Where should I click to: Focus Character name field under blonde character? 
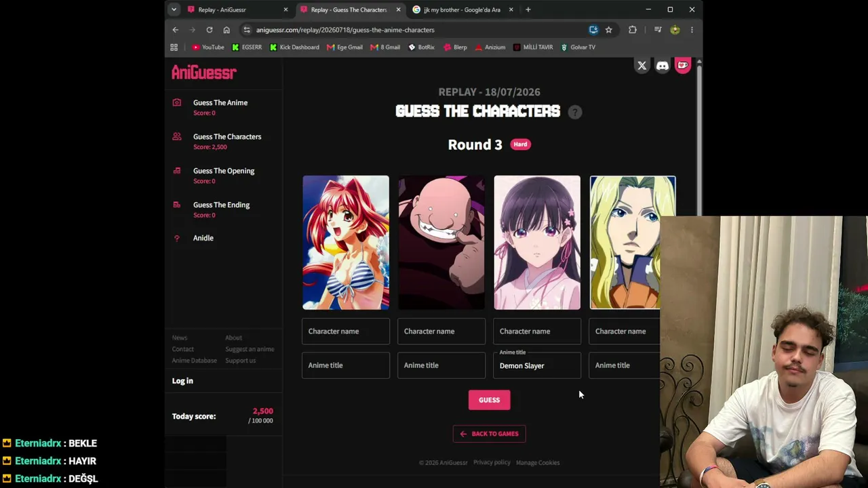click(x=625, y=331)
